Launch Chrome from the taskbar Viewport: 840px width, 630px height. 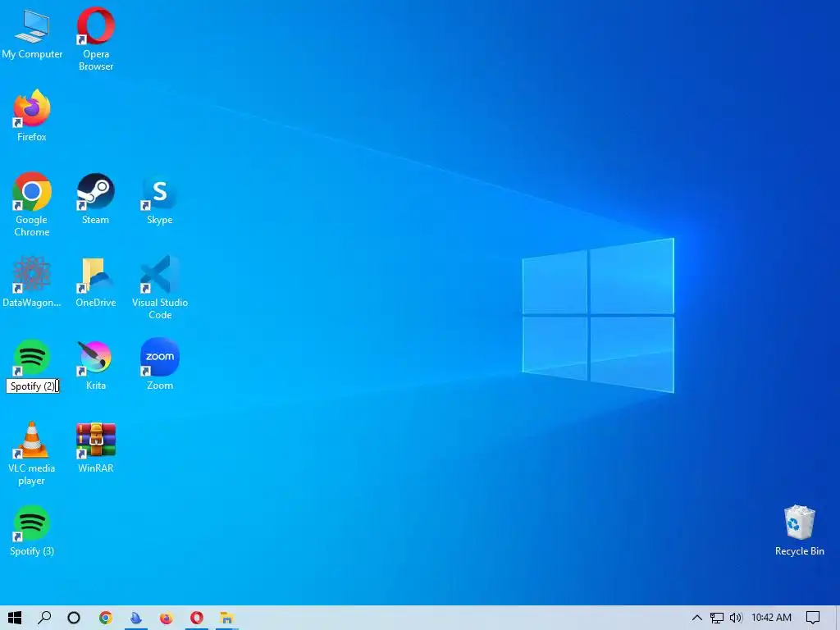pyautogui.click(x=106, y=618)
